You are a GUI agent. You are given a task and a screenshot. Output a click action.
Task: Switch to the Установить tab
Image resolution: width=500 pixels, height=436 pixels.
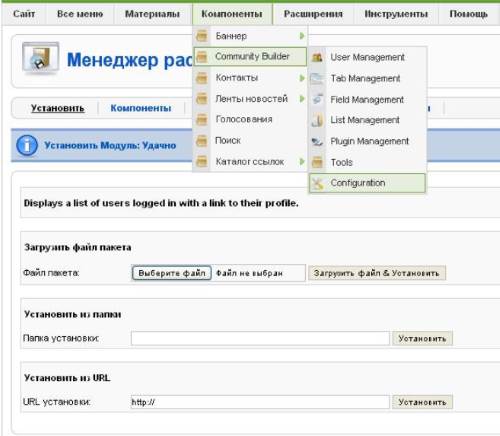(x=58, y=108)
